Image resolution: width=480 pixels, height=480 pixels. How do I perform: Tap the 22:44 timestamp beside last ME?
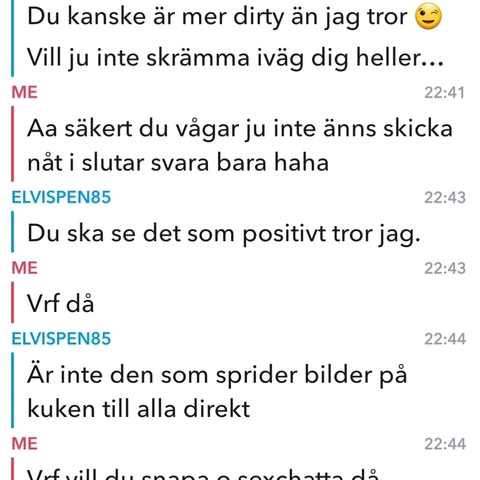click(445, 444)
